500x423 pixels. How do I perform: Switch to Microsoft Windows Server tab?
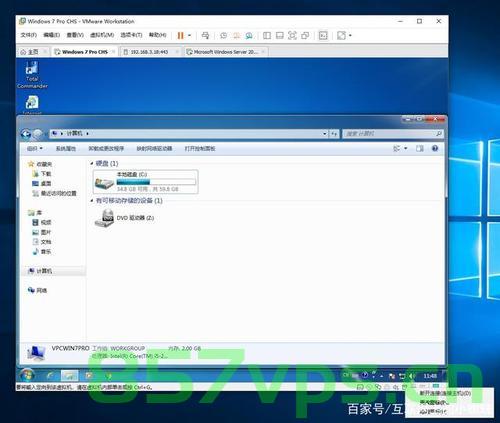point(226,52)
